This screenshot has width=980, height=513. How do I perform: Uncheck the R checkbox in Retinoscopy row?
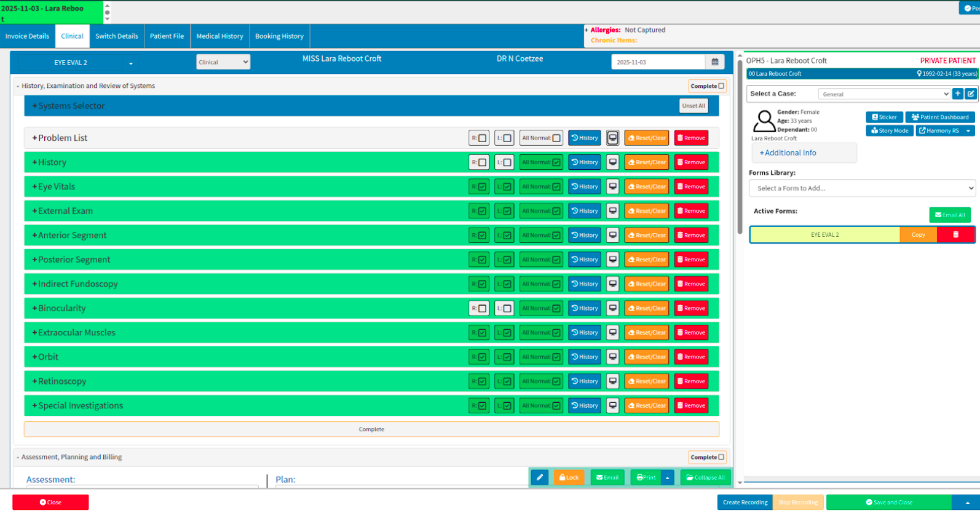(x=482, y=381)
